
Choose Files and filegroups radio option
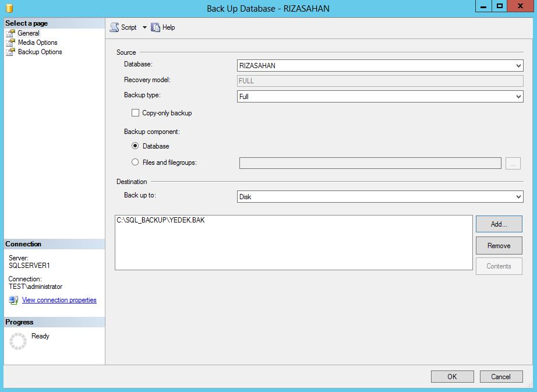pyautogui.click(x=136, y=163)
